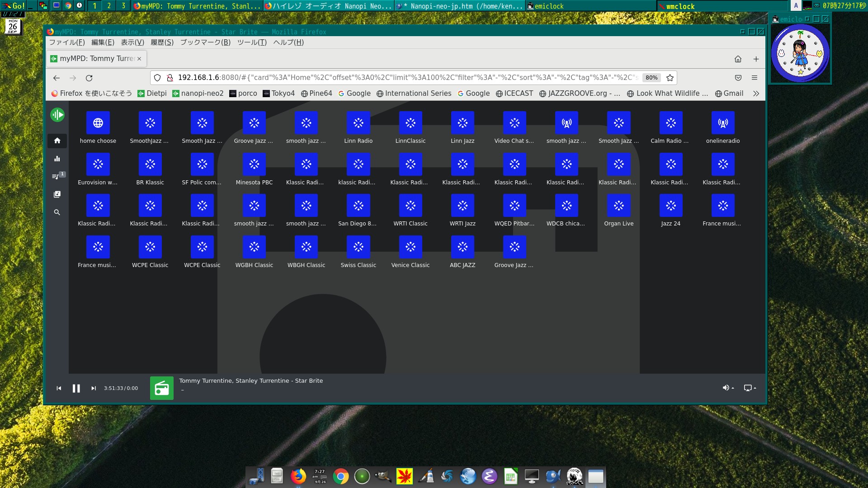
Task: Click the green myMPD logo icon
Action: coord(57,115)
